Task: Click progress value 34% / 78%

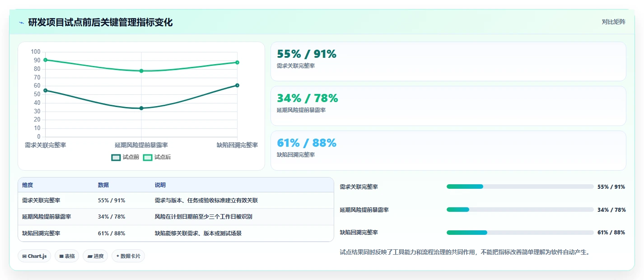Action: click(611, 210)
